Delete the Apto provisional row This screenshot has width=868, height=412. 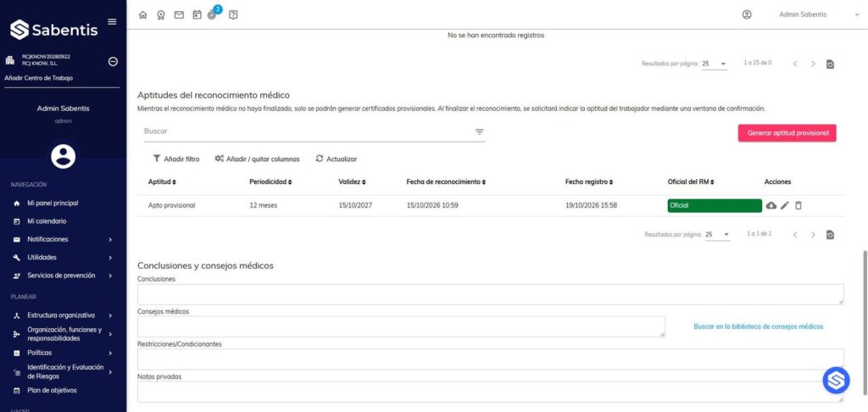(x=798, y=205)
